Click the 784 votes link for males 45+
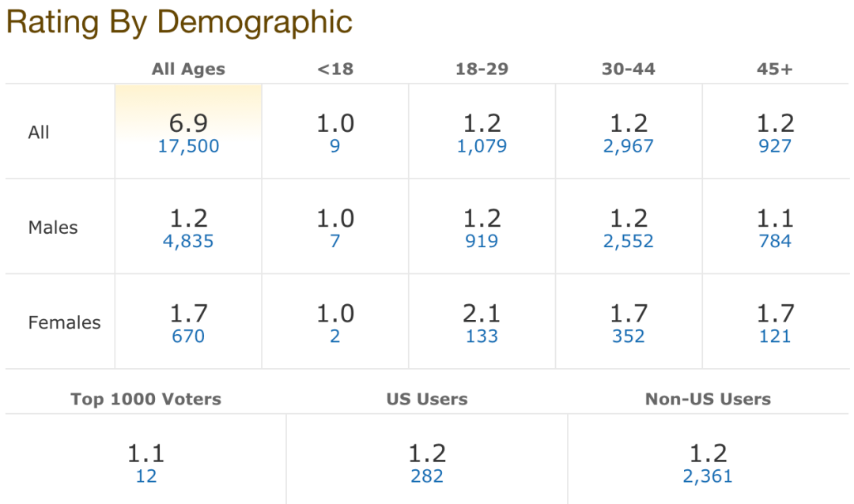 774,241
